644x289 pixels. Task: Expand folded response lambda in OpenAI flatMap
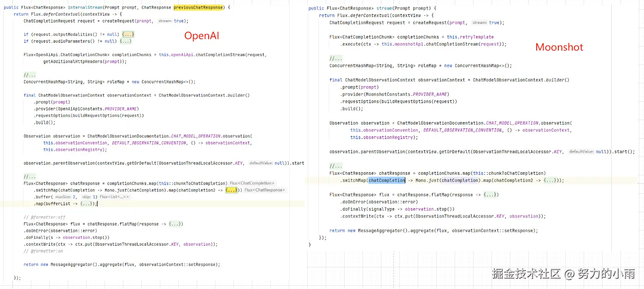point(175,224)
